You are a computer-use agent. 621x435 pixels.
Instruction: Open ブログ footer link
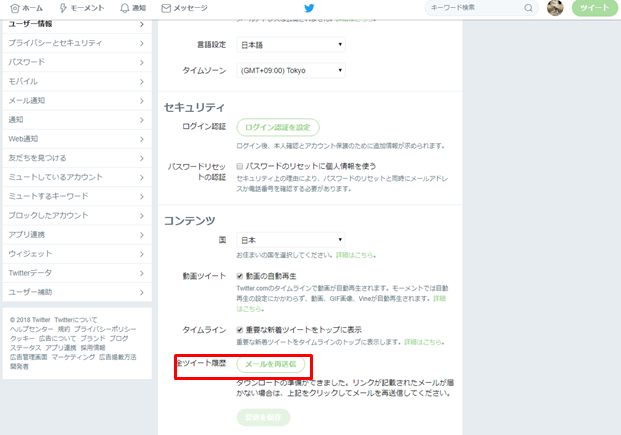[119, 338]
